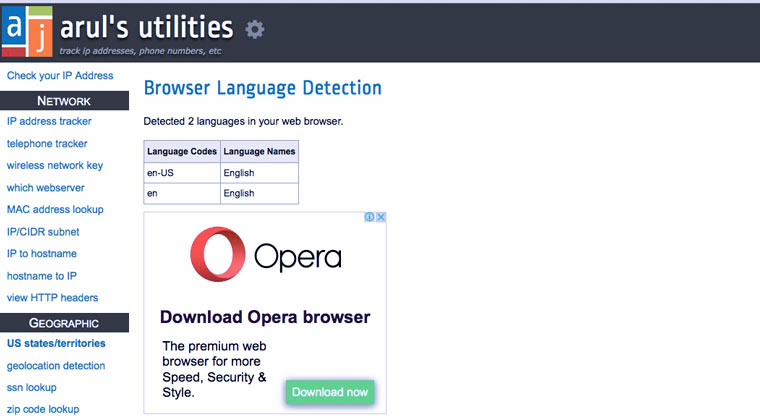Select the en-US table cell
This screenshot has width=760, height=416.
182,173
